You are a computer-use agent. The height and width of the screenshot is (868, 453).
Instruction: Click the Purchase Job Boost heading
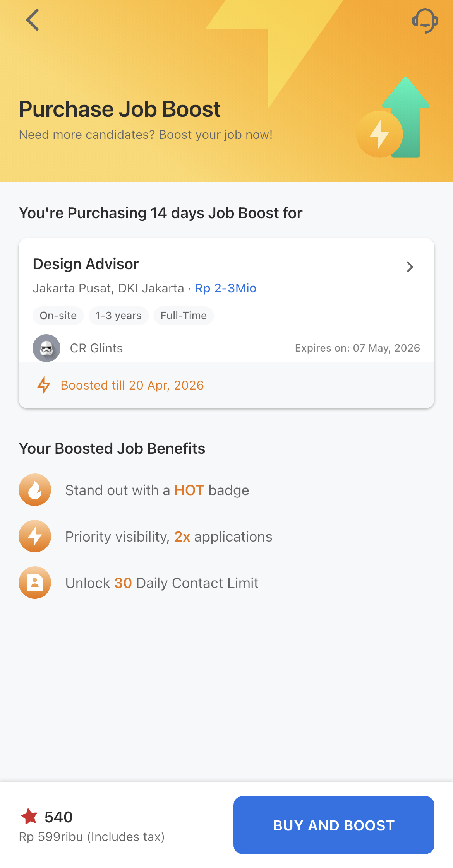coord(120,109)
